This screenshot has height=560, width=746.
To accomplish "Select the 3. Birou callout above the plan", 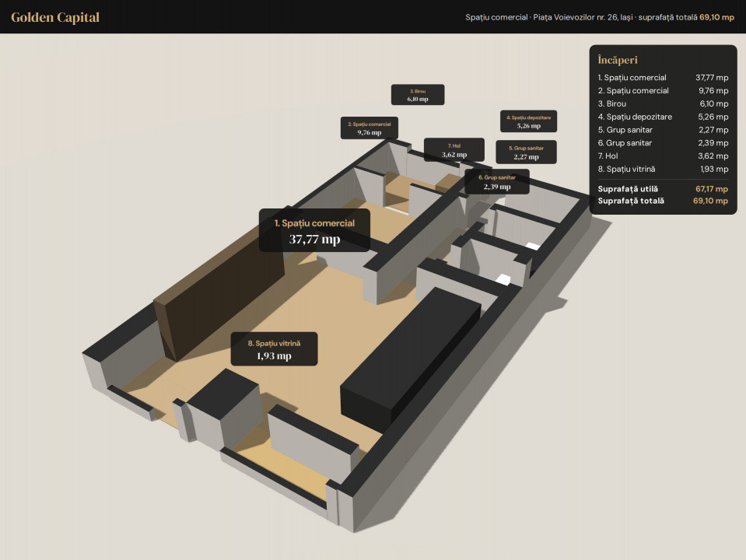I will click(418, 95).
